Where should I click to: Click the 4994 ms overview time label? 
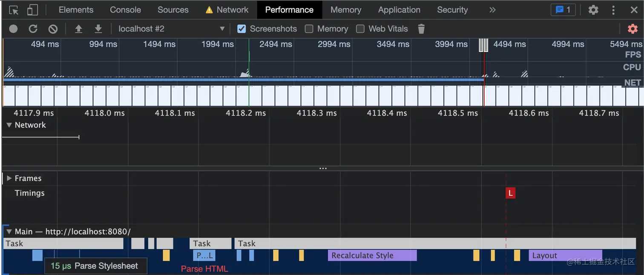click(568, 44)
